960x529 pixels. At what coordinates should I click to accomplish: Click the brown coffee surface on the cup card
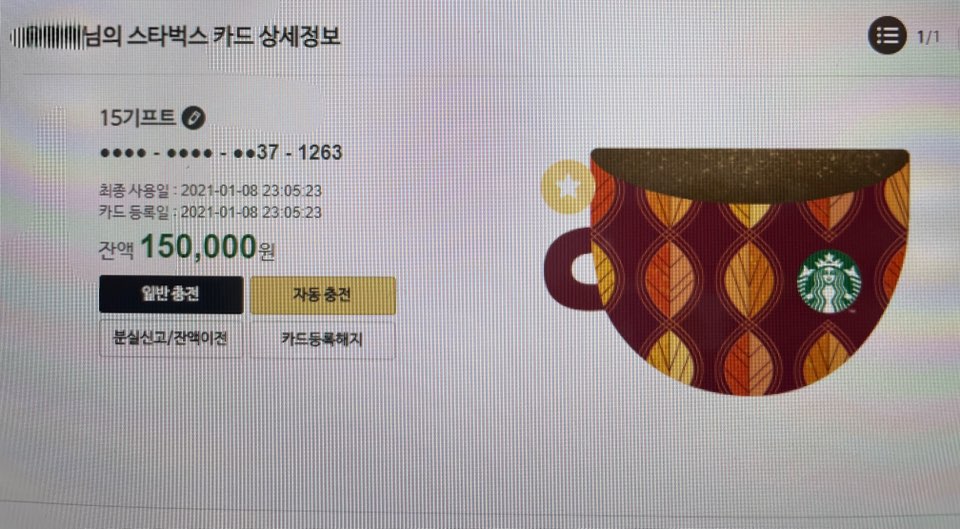[x=750, y=171]
